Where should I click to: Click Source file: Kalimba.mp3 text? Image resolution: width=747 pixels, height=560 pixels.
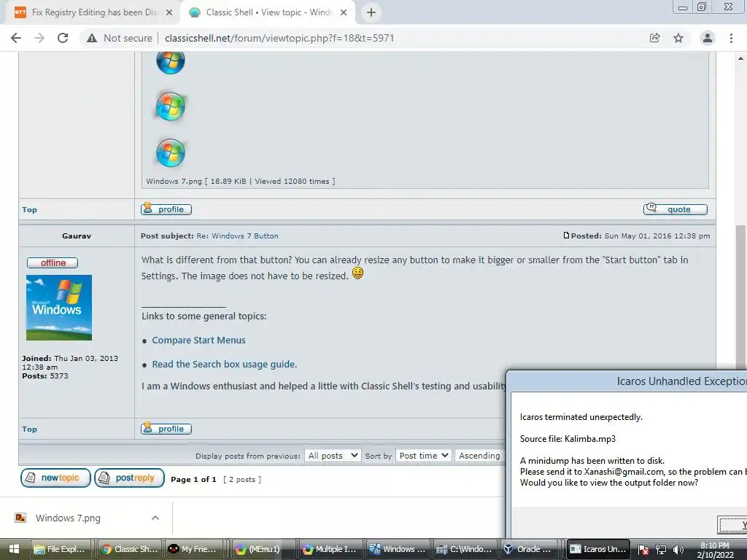(568, 438)
